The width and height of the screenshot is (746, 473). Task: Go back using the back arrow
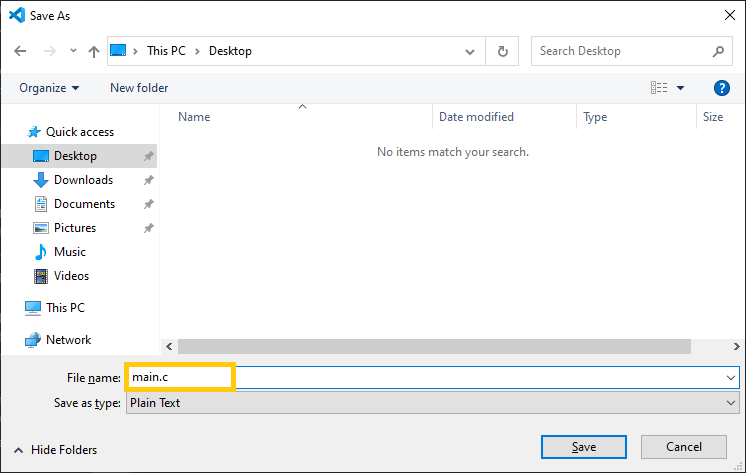(20, 51)
